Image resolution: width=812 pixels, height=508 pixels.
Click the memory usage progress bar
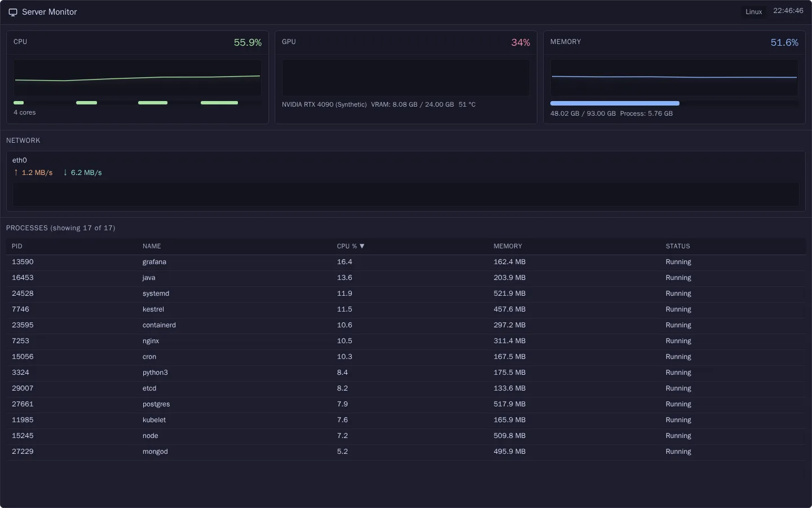[674, 103]
